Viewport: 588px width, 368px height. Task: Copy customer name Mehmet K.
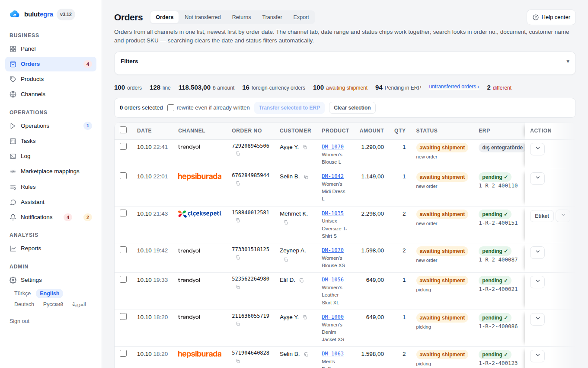coord(286,223)
